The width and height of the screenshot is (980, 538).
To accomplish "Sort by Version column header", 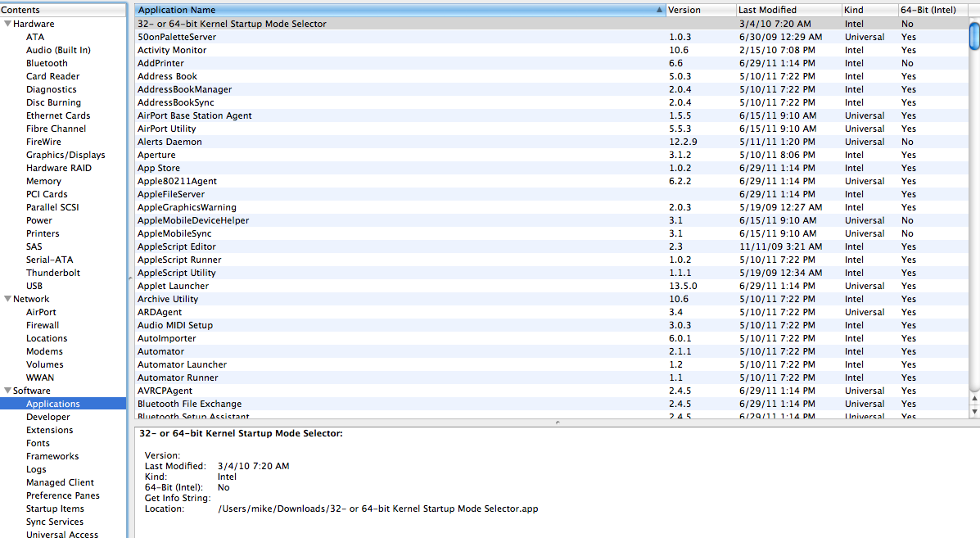I will [x=701, y=10].
